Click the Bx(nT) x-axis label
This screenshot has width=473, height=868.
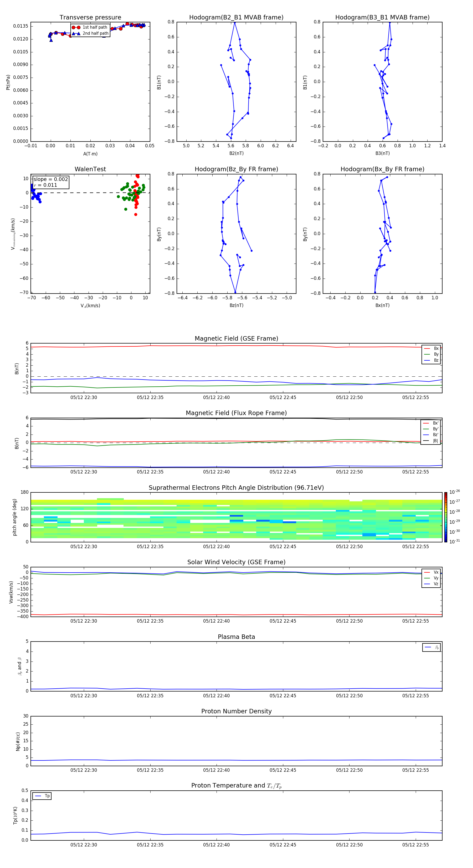click(382, 305)
